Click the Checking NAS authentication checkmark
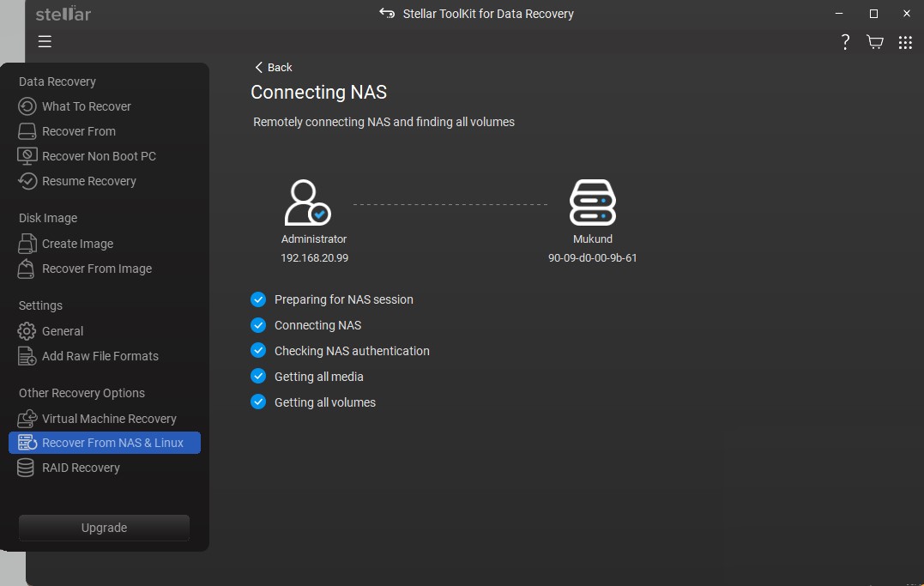924x586 pixels. 258,351
